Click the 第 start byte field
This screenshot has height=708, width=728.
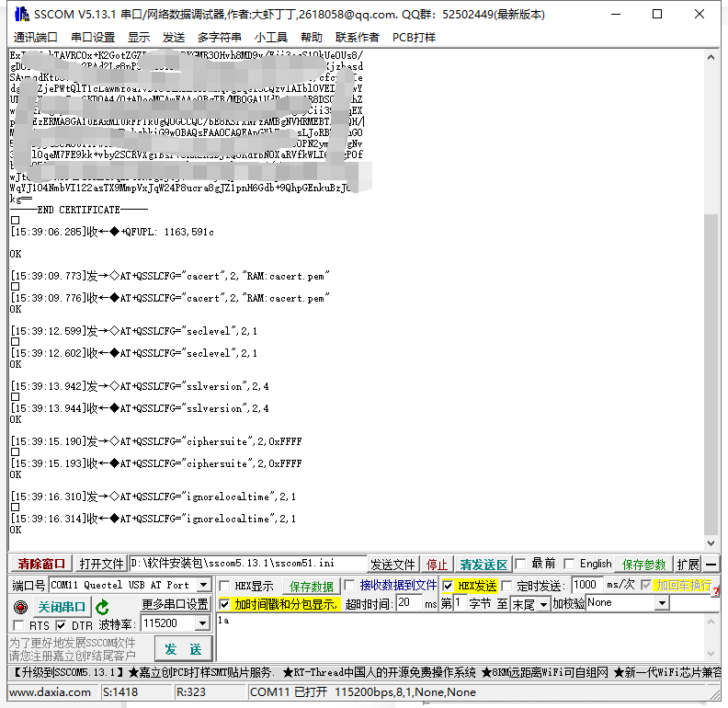tap(461, 602)
